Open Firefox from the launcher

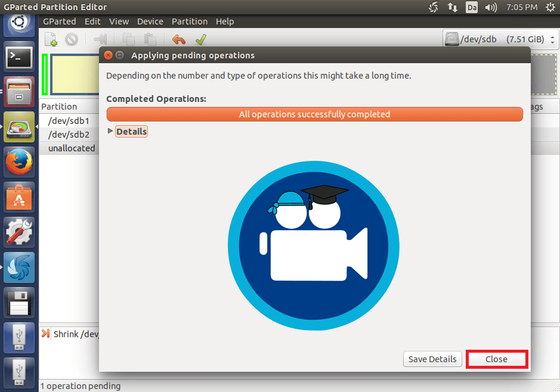[19, 162]
